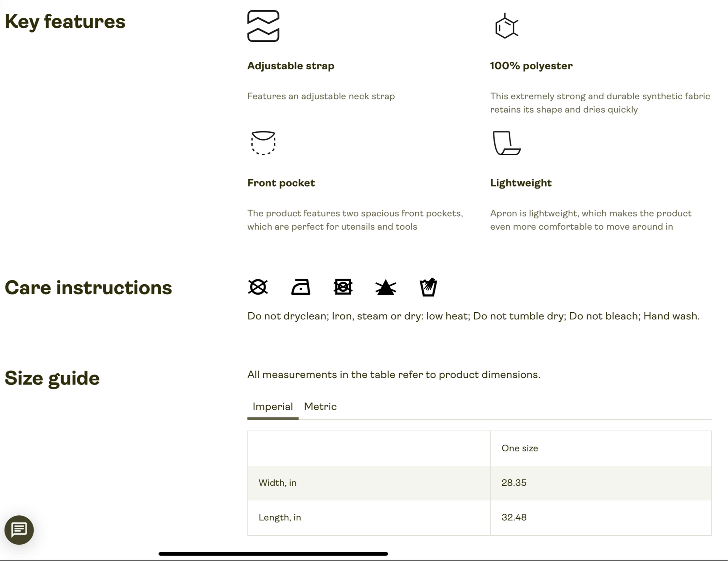Click the do not dryclean symbol
Viewport: 728px width, 561px height.
click(x=258, y=287)
